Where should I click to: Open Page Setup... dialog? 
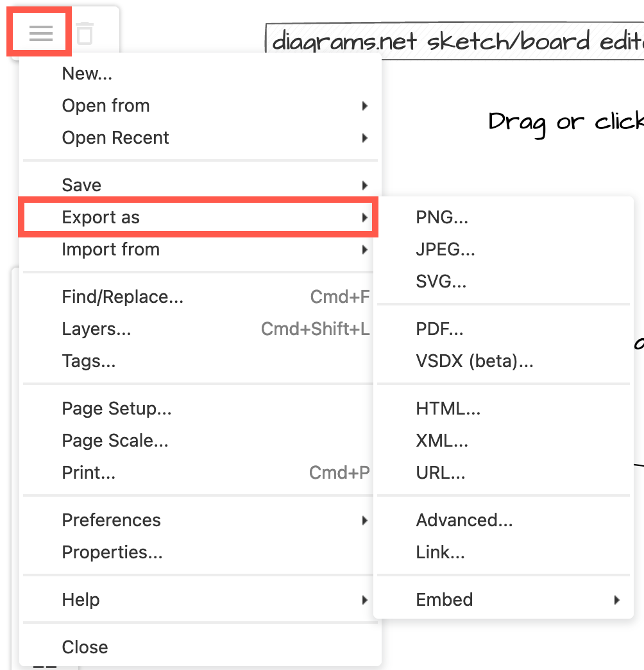pos(117,409)
